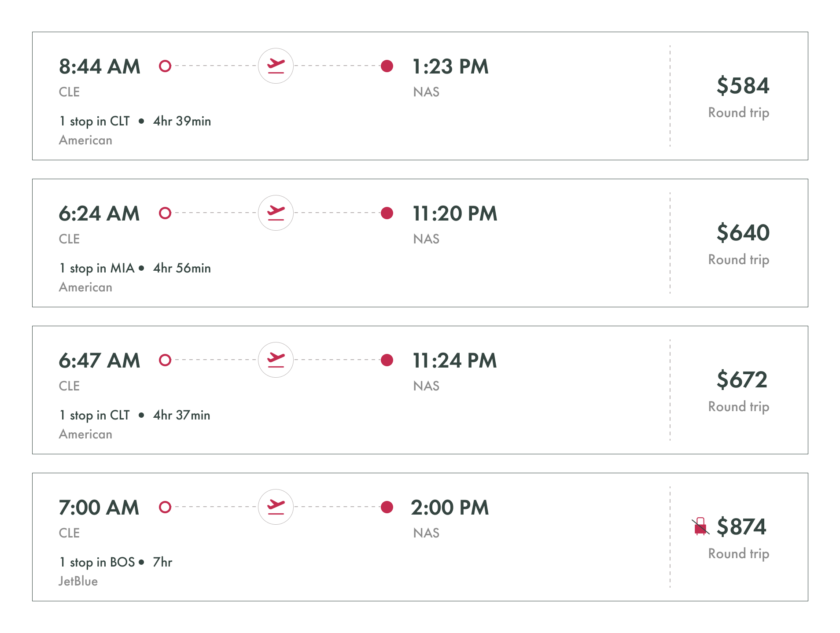Click the plane icon on the 6:47 AM flight

[276, 360]
